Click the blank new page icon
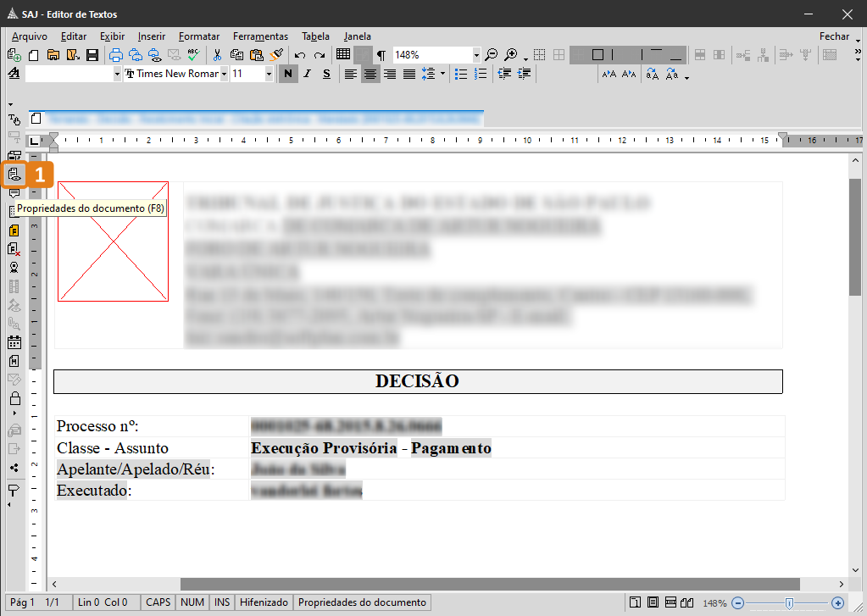 pos(34,55)
